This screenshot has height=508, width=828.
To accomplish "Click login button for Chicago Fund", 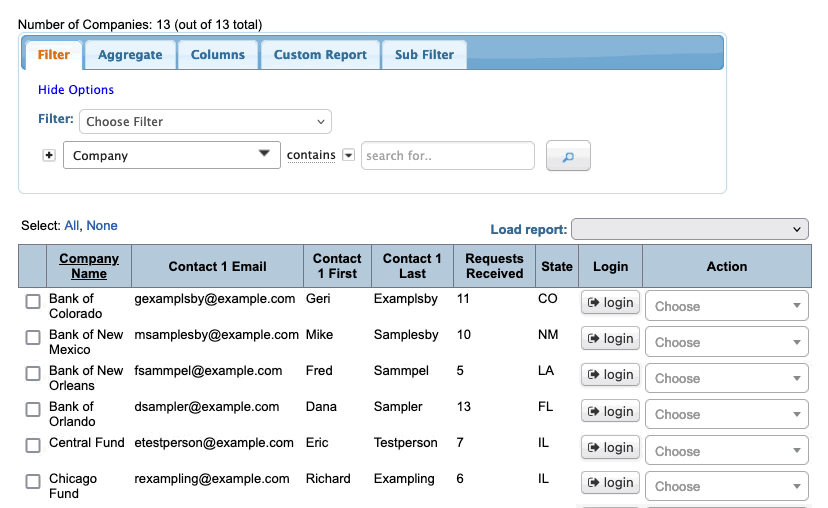I will point(610,483).
